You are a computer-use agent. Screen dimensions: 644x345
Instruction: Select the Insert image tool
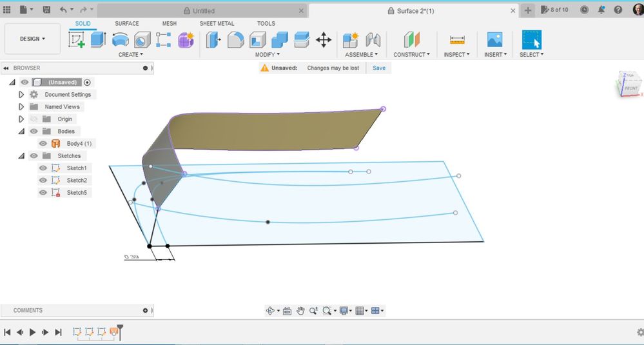pyautogui.click(x=495, y=40)
